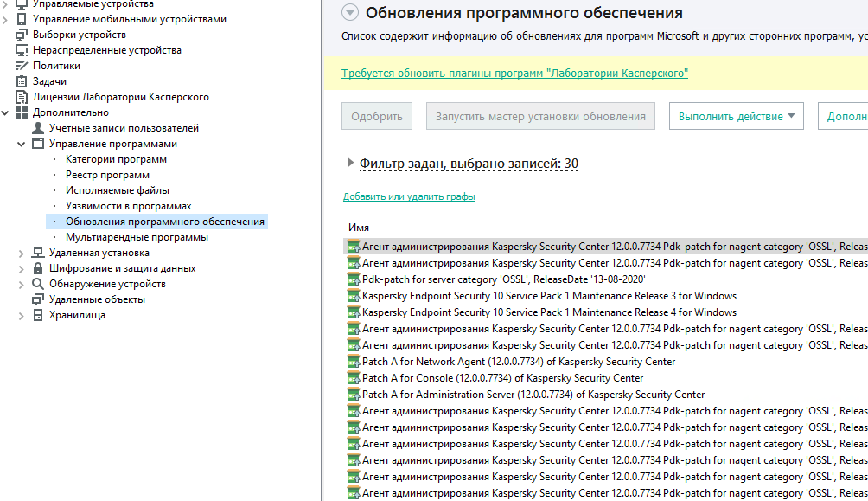Select Обновления программного обеспечения tree item
Screen dimensions: 868x501
165,222
